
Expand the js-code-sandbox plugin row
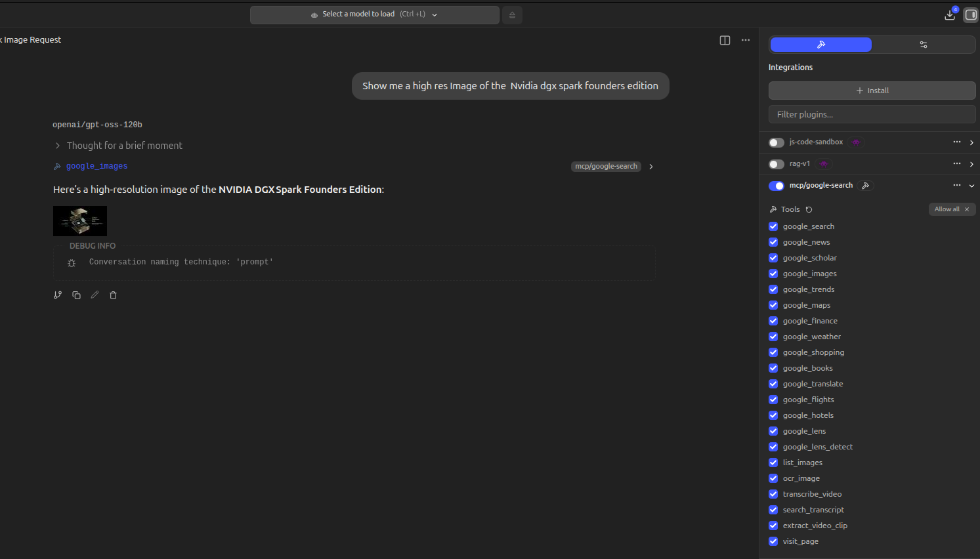(971, 142)
